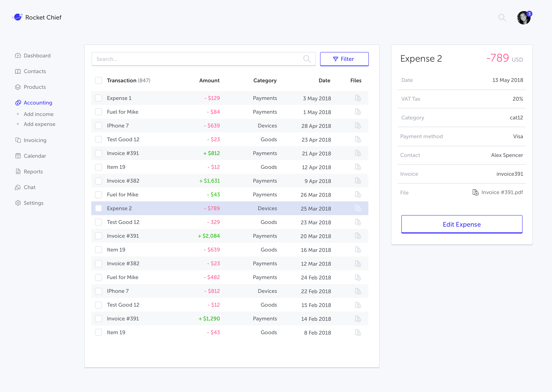Download file icon for Expense 1 row
Screen dimensions: 552x392
358,98
